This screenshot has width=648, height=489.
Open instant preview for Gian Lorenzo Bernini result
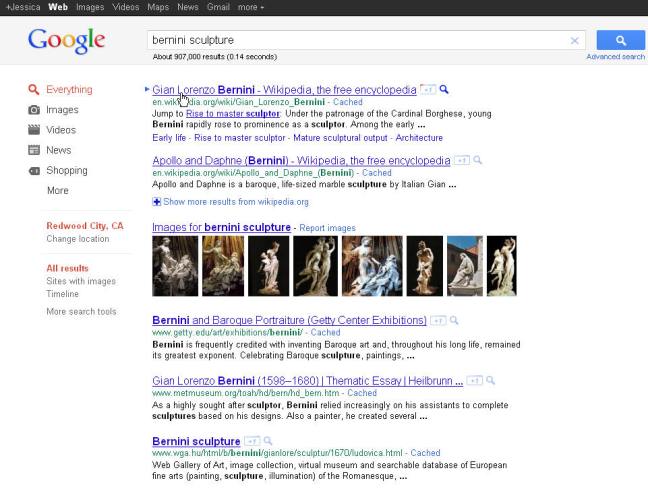pyautogui.click(x=445, y=89)
